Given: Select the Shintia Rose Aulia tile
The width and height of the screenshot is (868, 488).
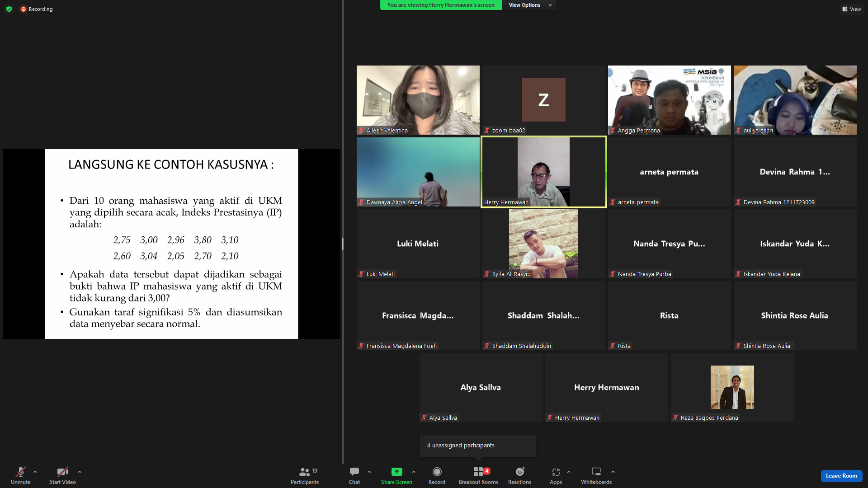Looking at the screenshot, I should (795, 315).
